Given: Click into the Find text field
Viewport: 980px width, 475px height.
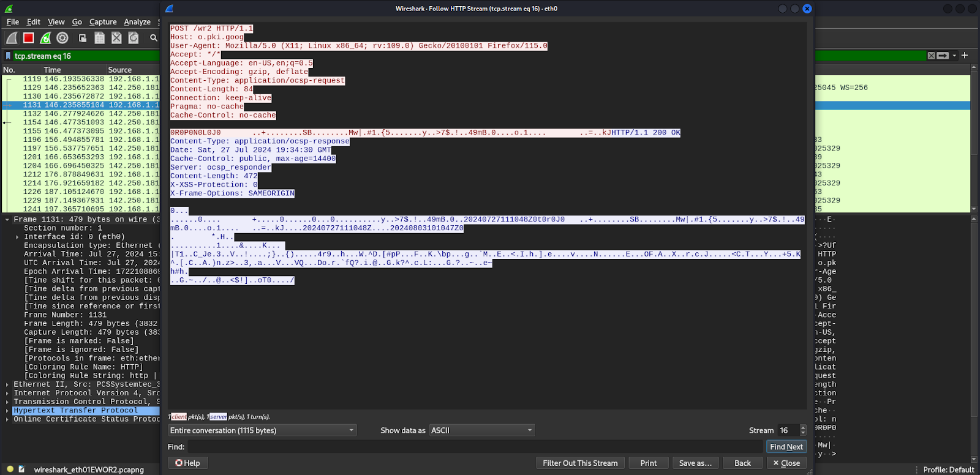Looking at the screenshot, I should [475, 447].
